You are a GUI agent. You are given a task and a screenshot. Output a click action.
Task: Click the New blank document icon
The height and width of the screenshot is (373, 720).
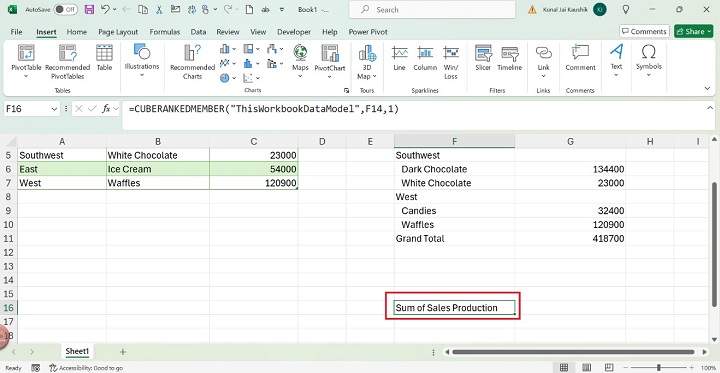[249, 10]
